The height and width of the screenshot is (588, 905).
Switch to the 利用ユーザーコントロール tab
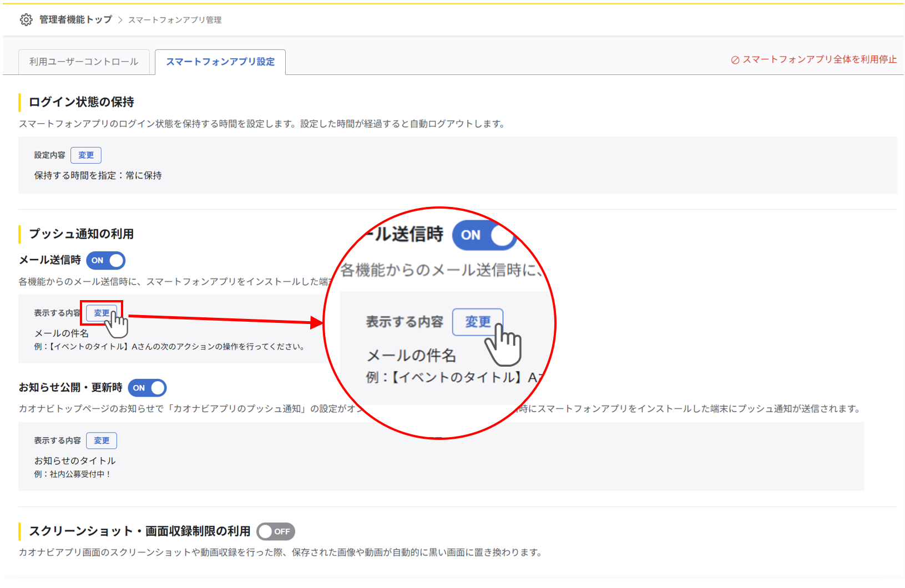point(84,62)
